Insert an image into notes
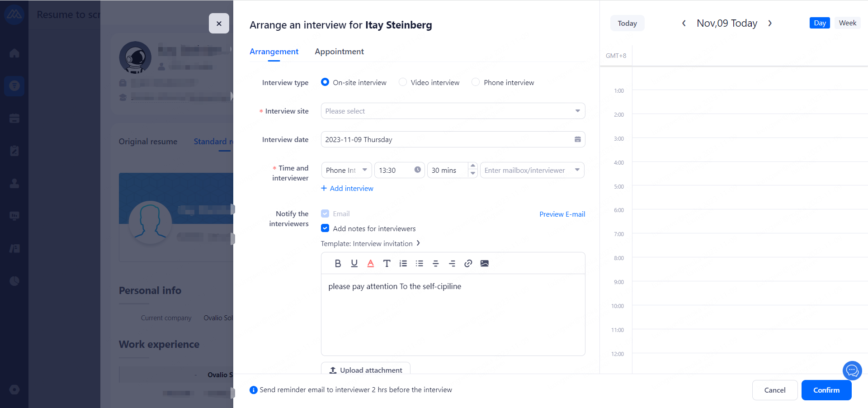868x408 pixels. pos(484,263)
